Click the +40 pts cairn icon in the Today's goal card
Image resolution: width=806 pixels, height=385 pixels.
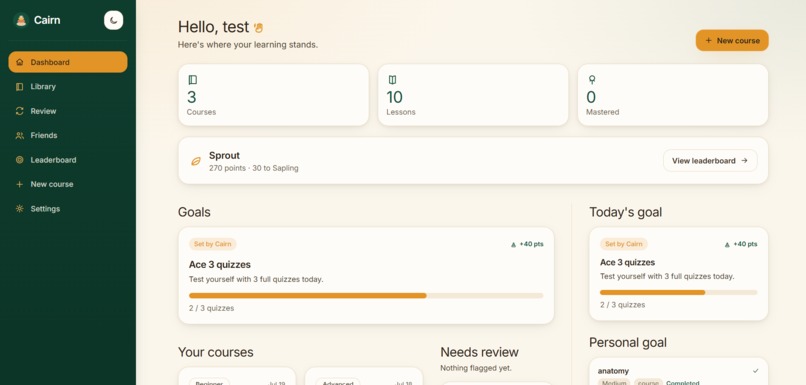click(x=727, y=245)
